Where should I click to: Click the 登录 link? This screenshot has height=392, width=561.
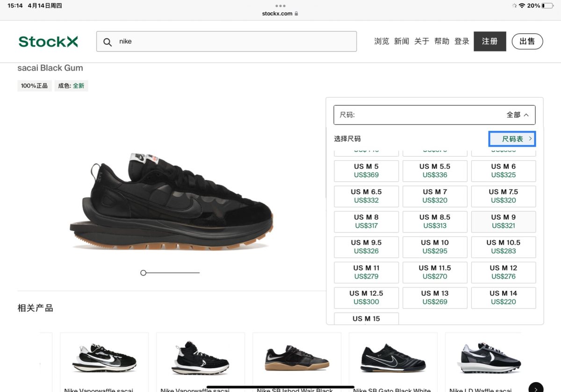click(462, 42)
